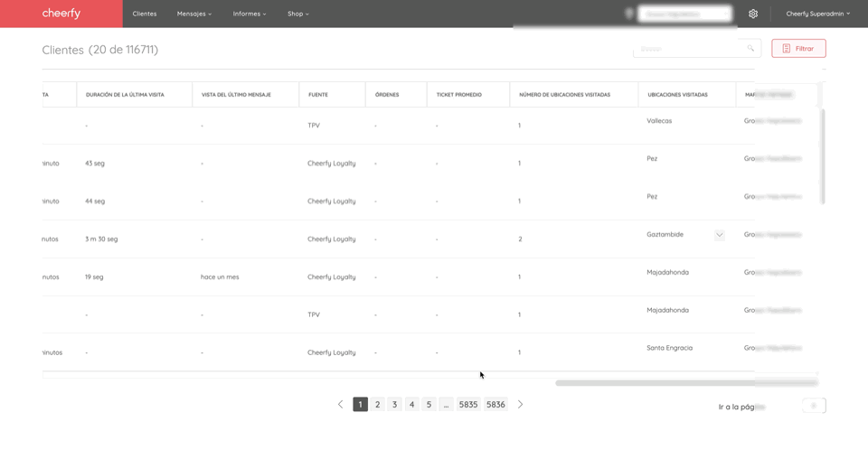Screen dimensions: 868x450
Task: Click the go-to-page input box
Action: click(x=814, y=406)
